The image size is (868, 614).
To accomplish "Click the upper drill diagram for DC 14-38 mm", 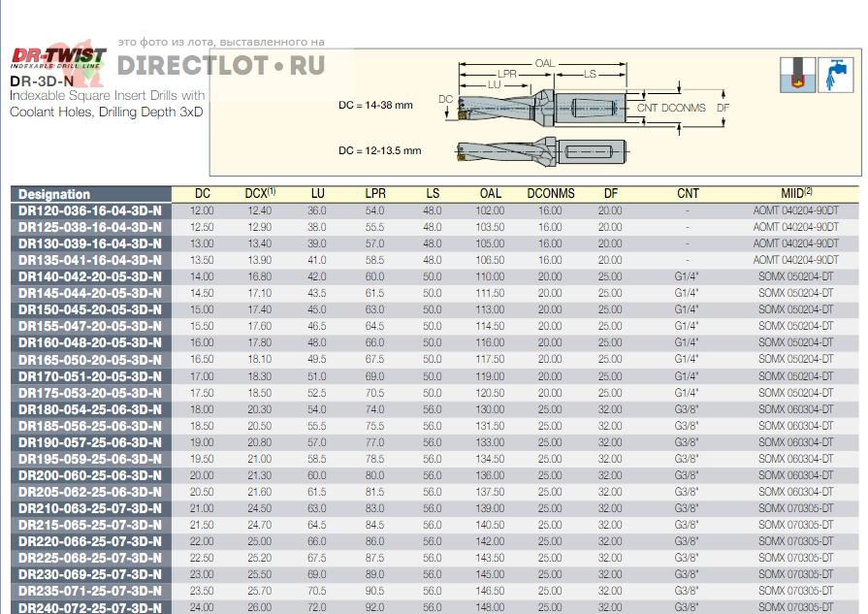I will pyautogui.click(x=543, y=105).
